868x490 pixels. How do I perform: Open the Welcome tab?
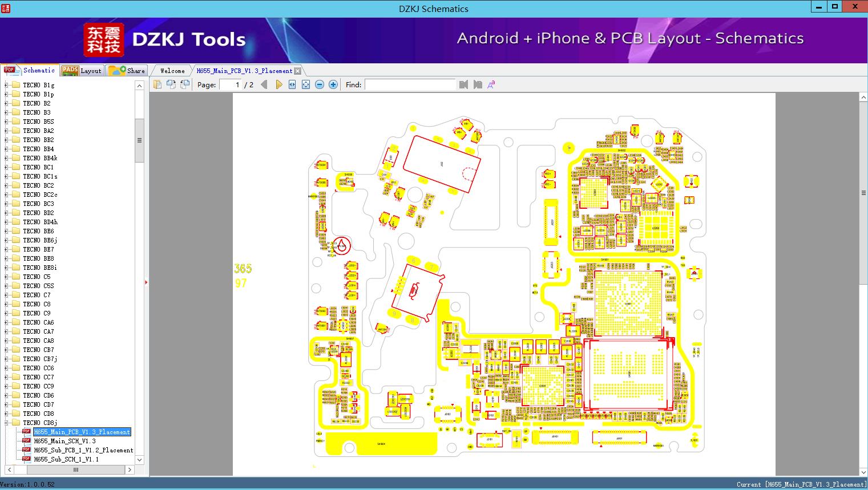point(172,71)
